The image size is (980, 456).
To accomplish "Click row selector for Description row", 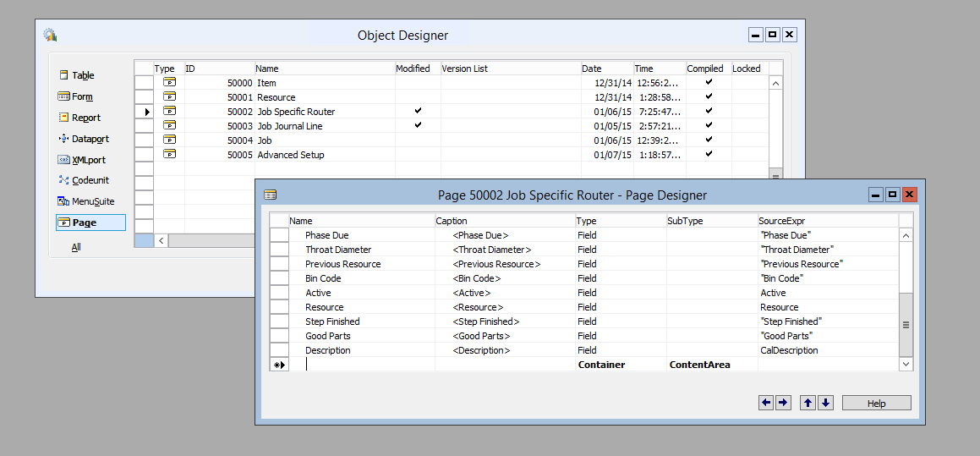I will [x=279, y=350].
